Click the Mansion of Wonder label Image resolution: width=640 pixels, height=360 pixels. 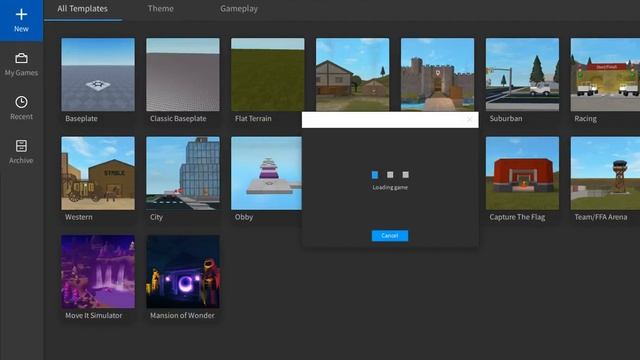click(x=182, y=316)
